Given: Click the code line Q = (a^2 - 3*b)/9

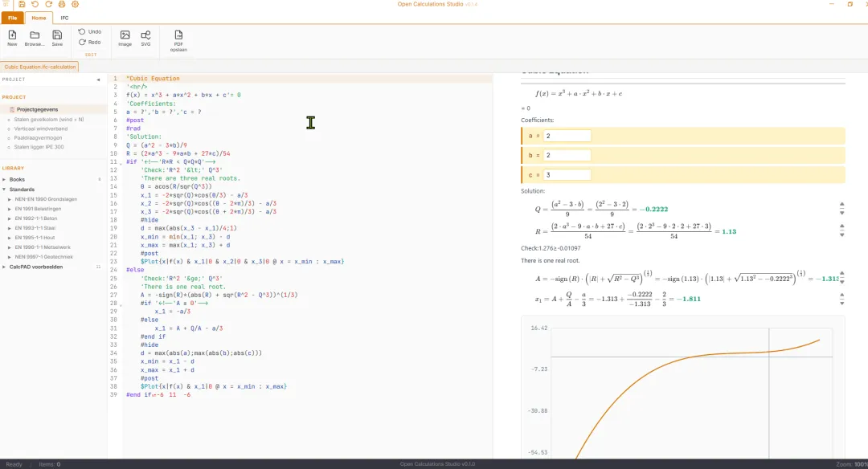Looking at the screenshot, I should click(x=157, y=145).
